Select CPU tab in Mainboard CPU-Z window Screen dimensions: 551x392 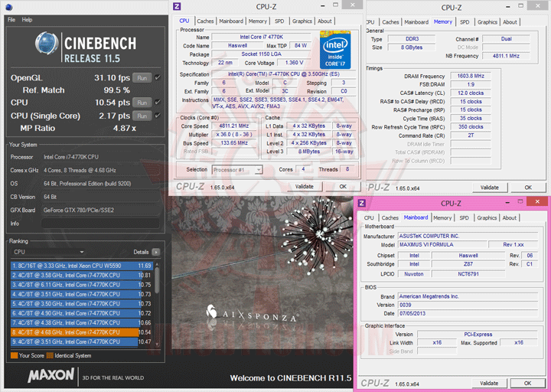click(369, 218)
